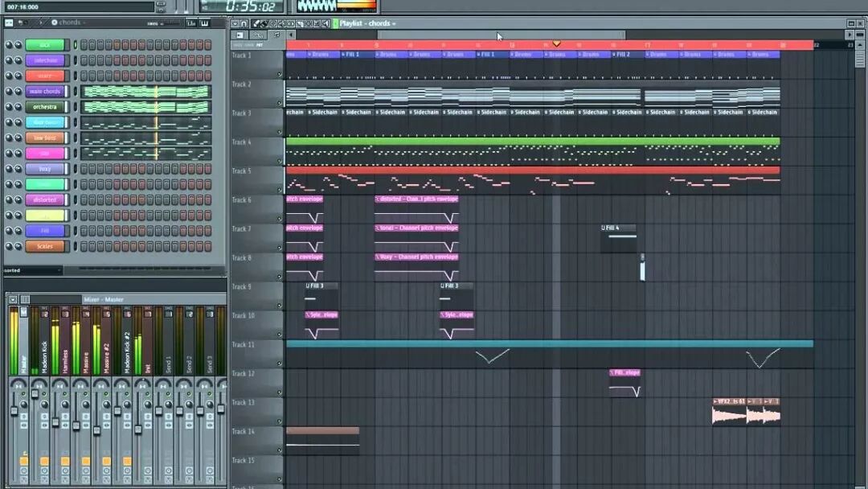This screenshot has width=868, height=489.
Task: Click the pan knob of kick channel
Action: tap(8, 45)
